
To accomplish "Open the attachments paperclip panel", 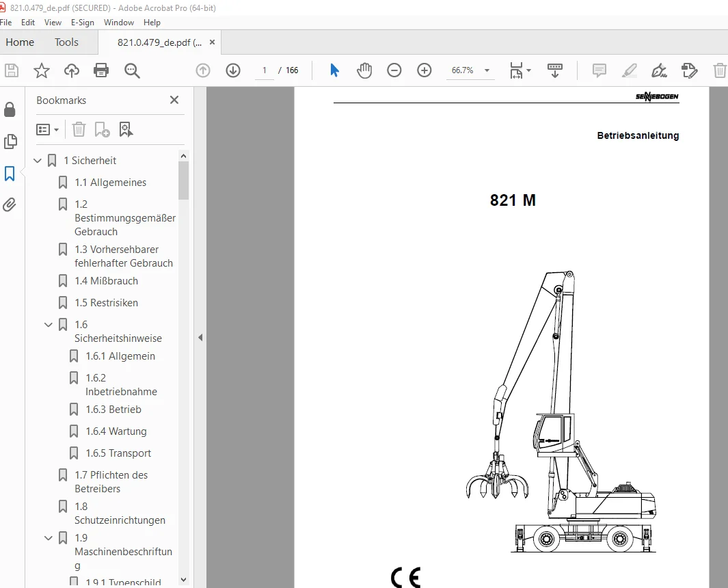I will coord(10,205).
